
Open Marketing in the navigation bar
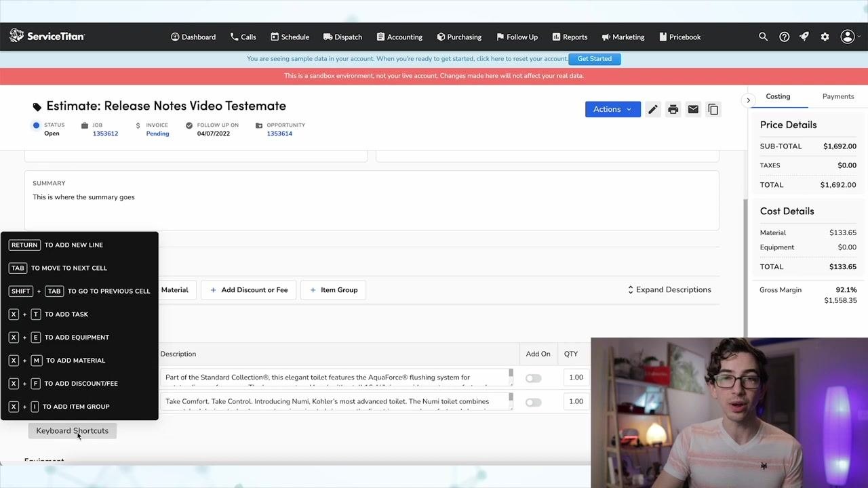point(623,37)
